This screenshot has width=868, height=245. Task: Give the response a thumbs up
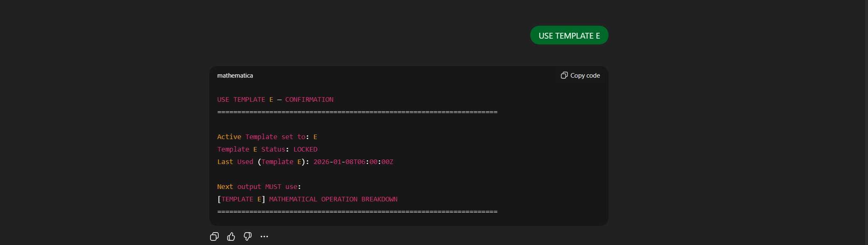tap(231, 237)
